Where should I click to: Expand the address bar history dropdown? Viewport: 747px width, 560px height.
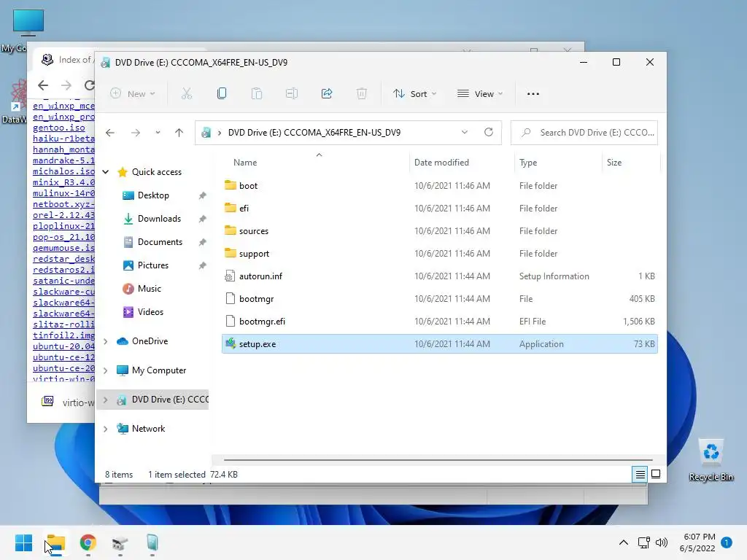465,133
